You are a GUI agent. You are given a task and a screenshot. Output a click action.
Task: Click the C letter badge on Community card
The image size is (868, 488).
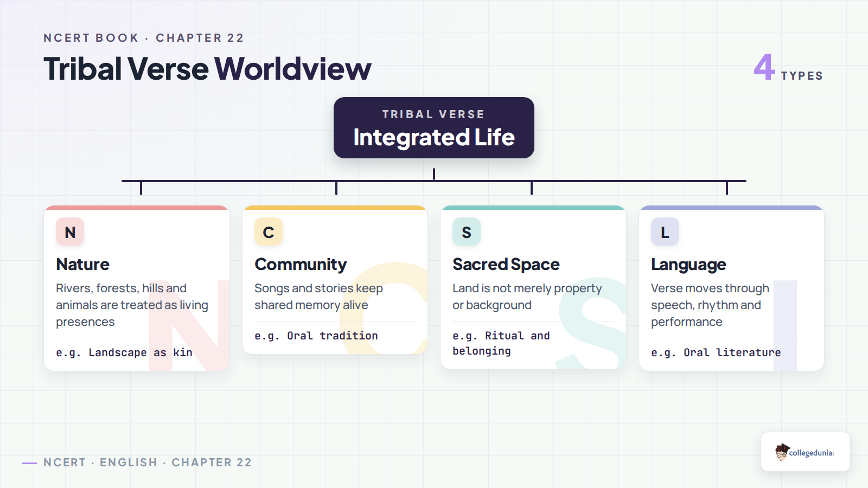click(269, 232)
